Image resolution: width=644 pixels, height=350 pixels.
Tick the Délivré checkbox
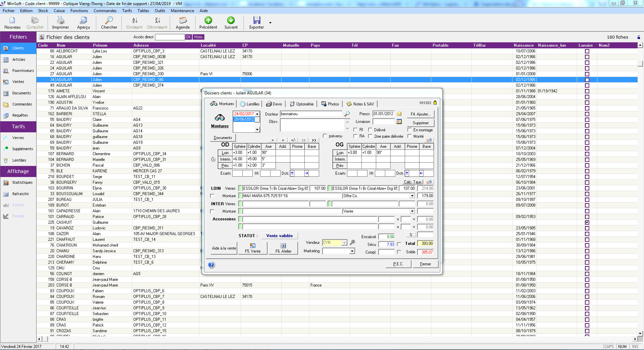(370, 130)
